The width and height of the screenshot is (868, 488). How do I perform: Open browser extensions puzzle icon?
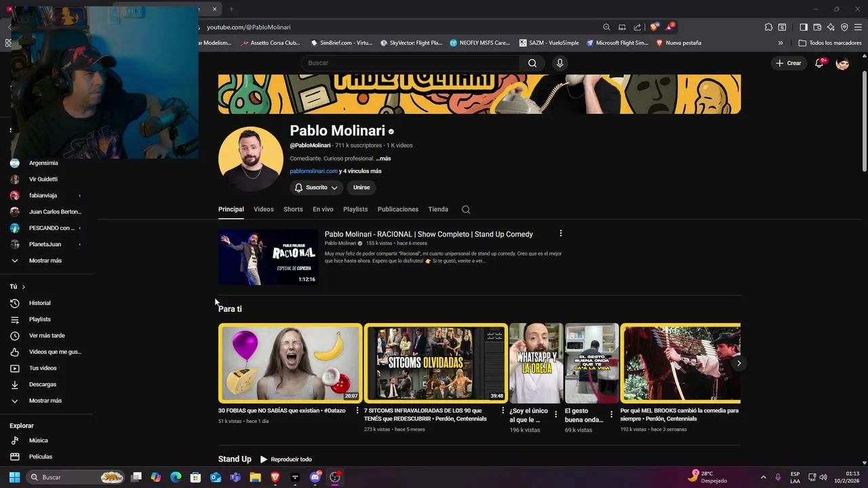(768, 27)
